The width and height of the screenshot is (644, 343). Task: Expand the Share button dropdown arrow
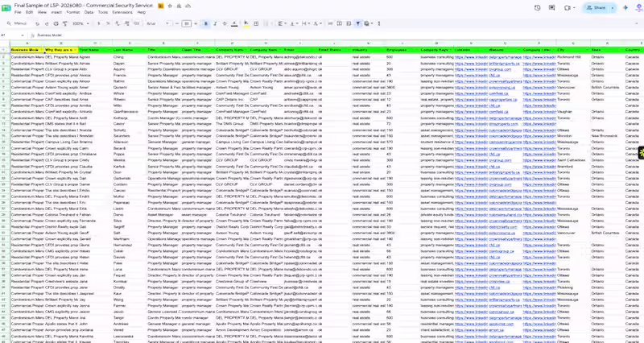[x=613, y=8]
